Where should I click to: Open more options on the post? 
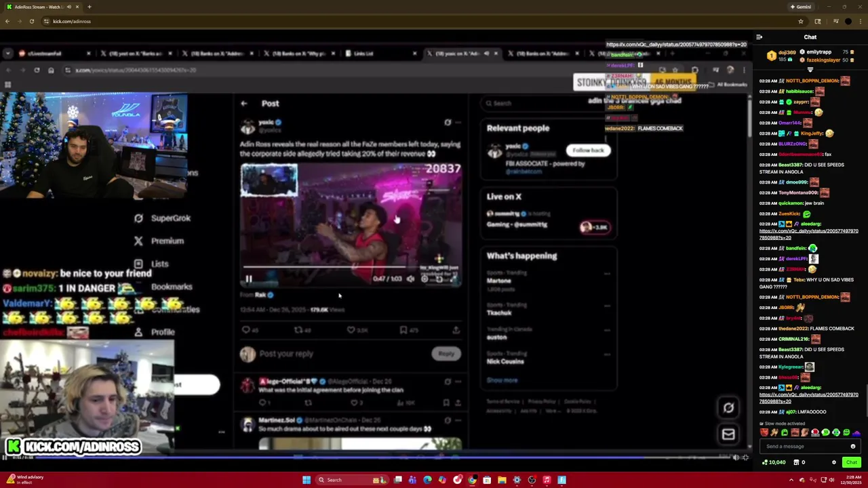459,123
